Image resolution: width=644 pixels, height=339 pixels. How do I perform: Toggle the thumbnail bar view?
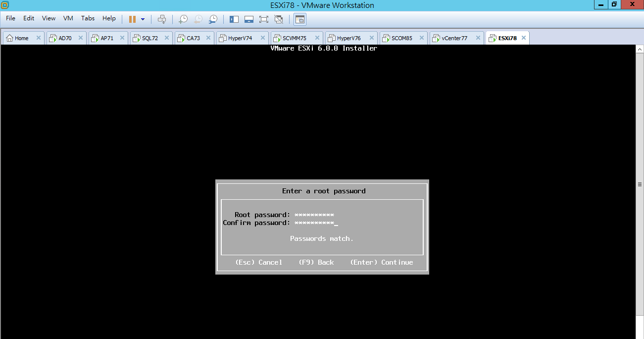coord(249,19)
